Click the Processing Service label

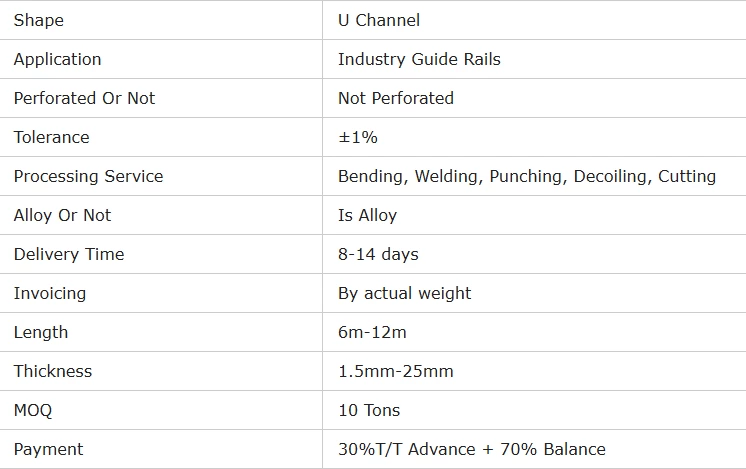[x=88, y=176]
